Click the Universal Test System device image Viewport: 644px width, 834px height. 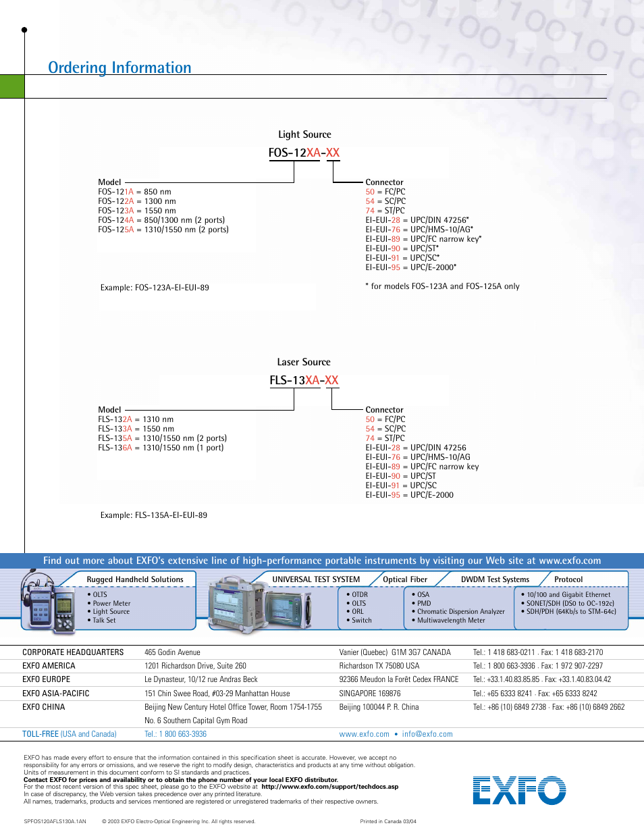tap(260, 604)
